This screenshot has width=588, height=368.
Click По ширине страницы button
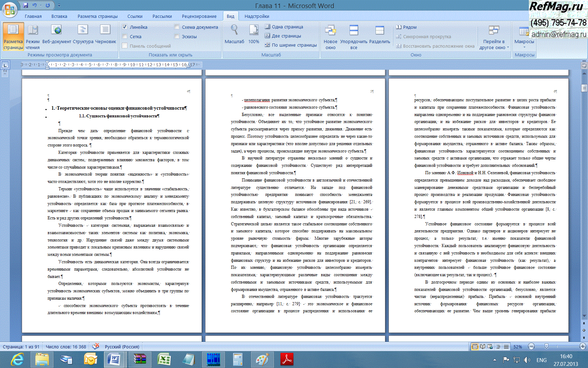pos(291,45)
